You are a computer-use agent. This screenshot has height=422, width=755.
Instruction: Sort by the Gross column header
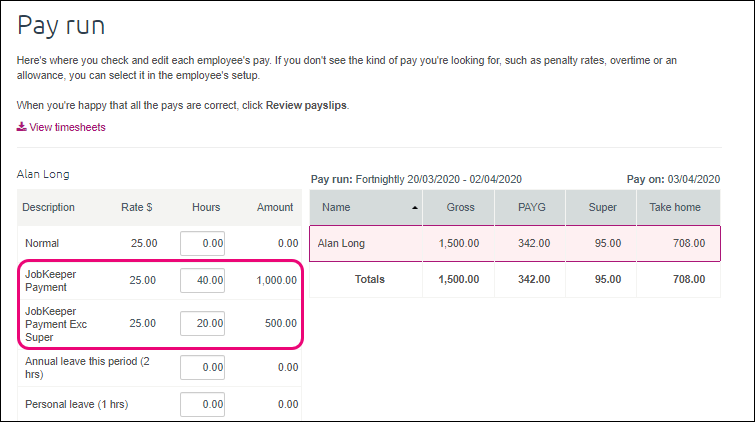(457, 207)
